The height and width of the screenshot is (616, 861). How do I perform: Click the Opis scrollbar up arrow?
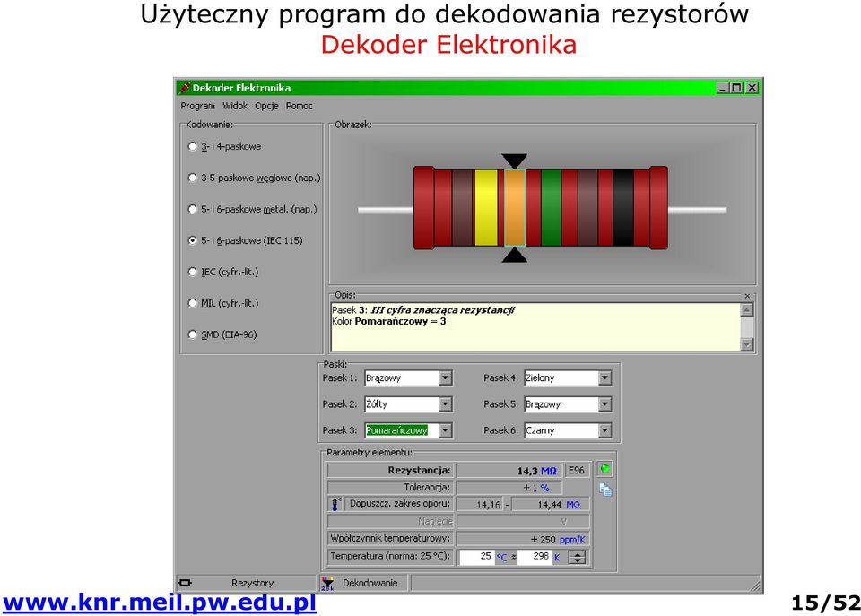point(747,309)
